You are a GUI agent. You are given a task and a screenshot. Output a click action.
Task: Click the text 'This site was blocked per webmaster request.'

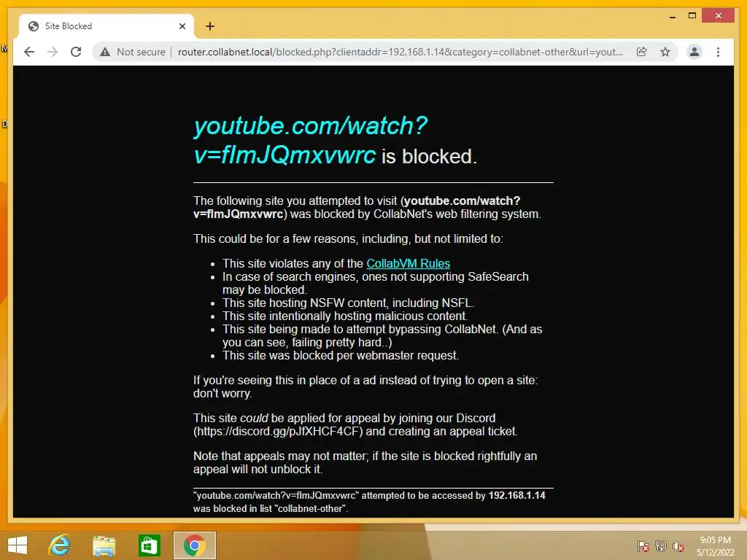click(x=341, y=355)
